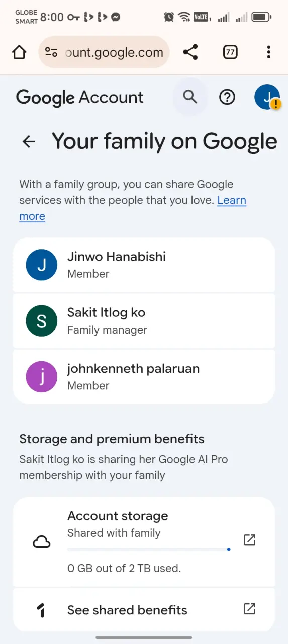Image resolution: width=288 pixels, height=644 pixels.
Task: Tap the address bar URL text
Action: 115,52
